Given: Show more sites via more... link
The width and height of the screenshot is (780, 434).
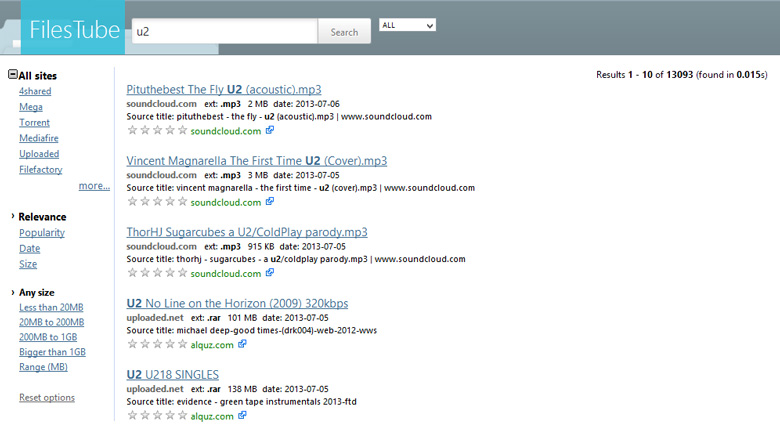Looking at the screenshot, I should pos(94,186).
